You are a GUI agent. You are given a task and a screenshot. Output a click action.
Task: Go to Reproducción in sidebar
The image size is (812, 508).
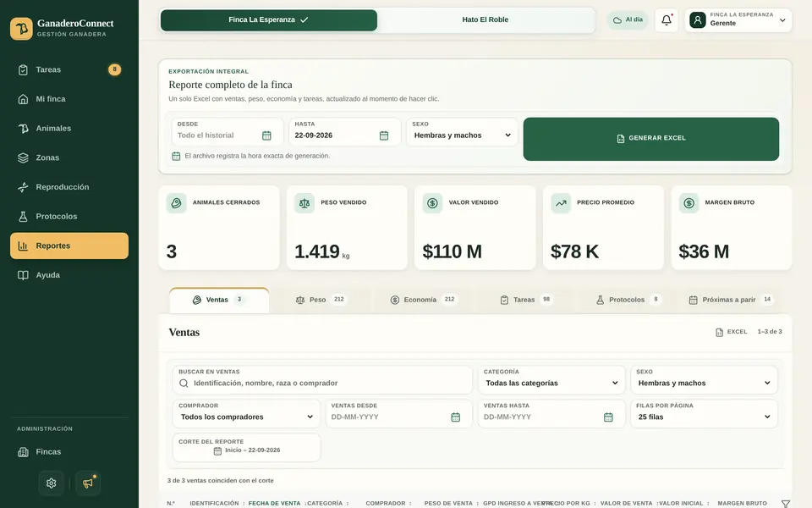(x=69, y=187)
